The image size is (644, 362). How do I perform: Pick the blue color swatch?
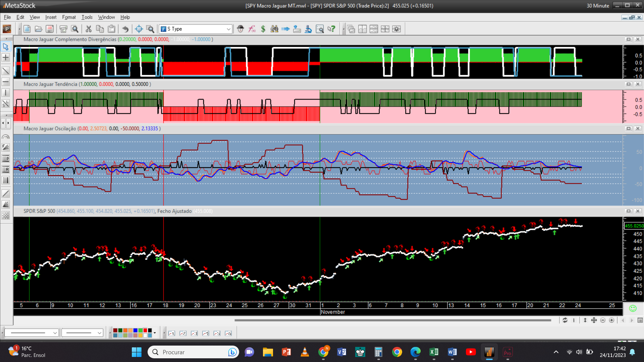click(135, 330)
